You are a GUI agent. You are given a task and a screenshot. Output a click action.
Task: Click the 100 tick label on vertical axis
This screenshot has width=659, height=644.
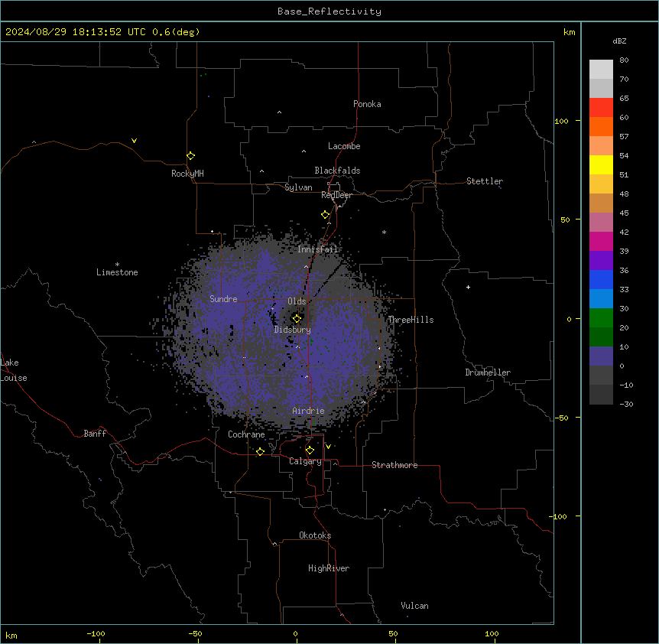[561, 121]
